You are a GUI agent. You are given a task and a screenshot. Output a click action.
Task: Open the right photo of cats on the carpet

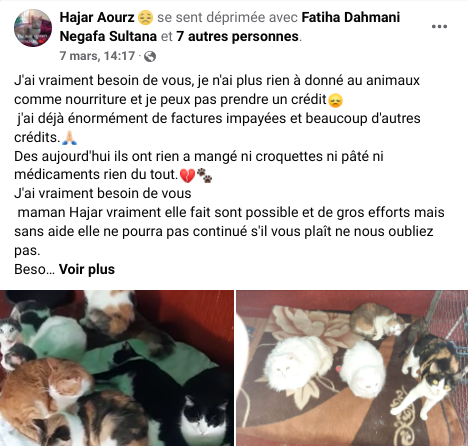coord(352,368)
